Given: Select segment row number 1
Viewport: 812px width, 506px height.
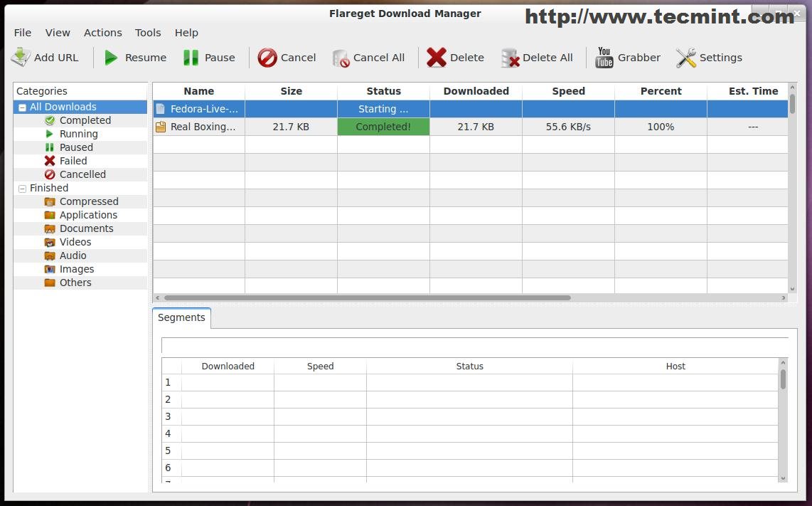Looking at the screenshot, I should pos(168,382).
